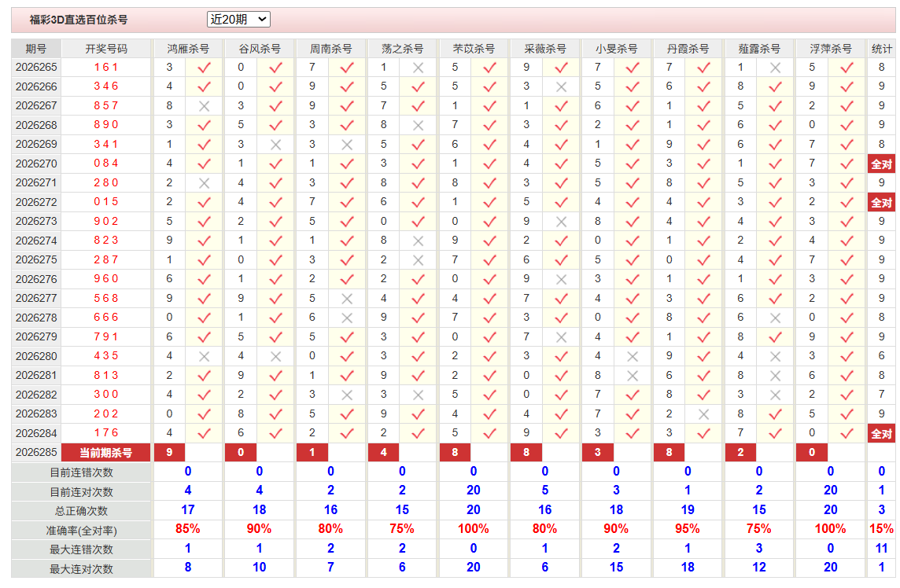The width and height of the screenshot is (900, 588).
Task: Click the 开奖号码 column header
Action: [106, 49]
